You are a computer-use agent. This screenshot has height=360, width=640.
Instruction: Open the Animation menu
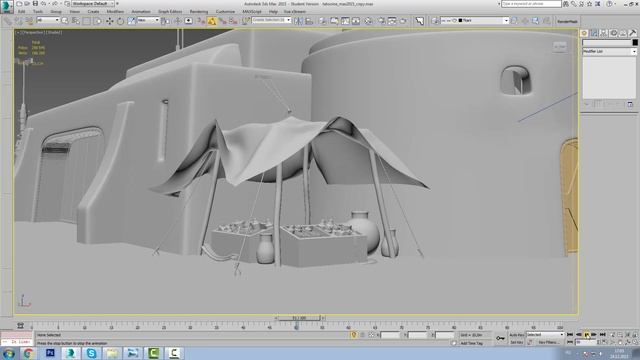[x=141, y=11]
